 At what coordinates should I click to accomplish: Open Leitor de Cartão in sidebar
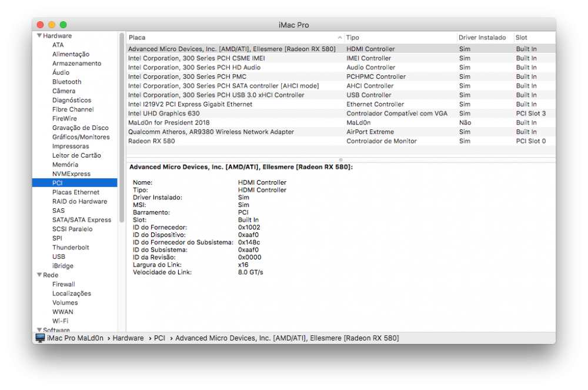[76, 155]
